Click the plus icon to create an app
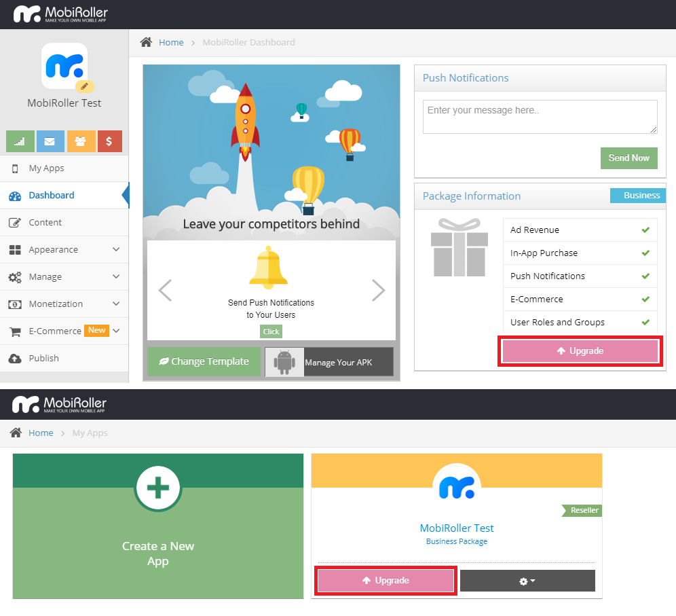The width and height of the screenshot is (676, 616). [x=157, y=488]
